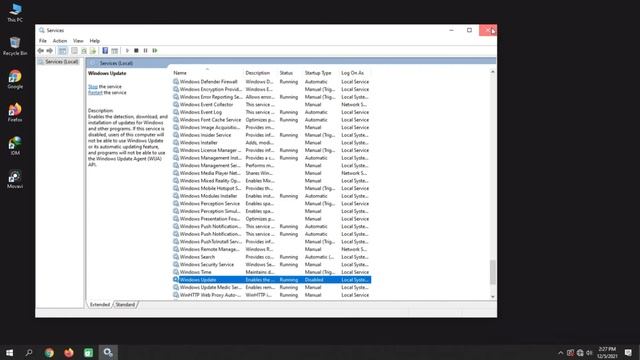Open the Help toolbar icon
This screenshot has width=640, height=360.
pyautogui.click(x=105, y=51)
